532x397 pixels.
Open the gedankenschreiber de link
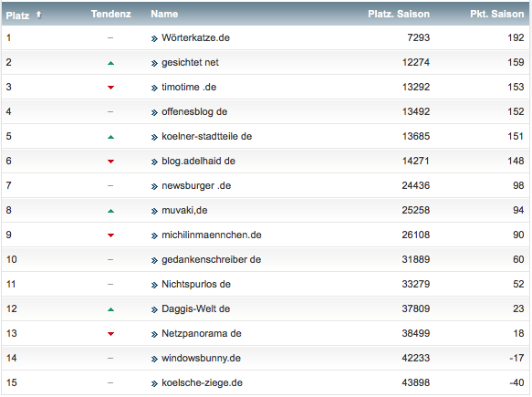coord(212,259)
